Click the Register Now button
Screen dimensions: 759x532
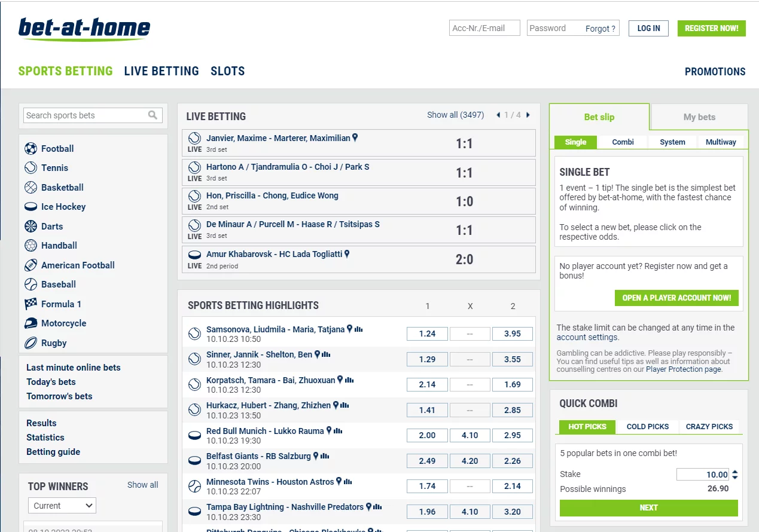[712, 28]
